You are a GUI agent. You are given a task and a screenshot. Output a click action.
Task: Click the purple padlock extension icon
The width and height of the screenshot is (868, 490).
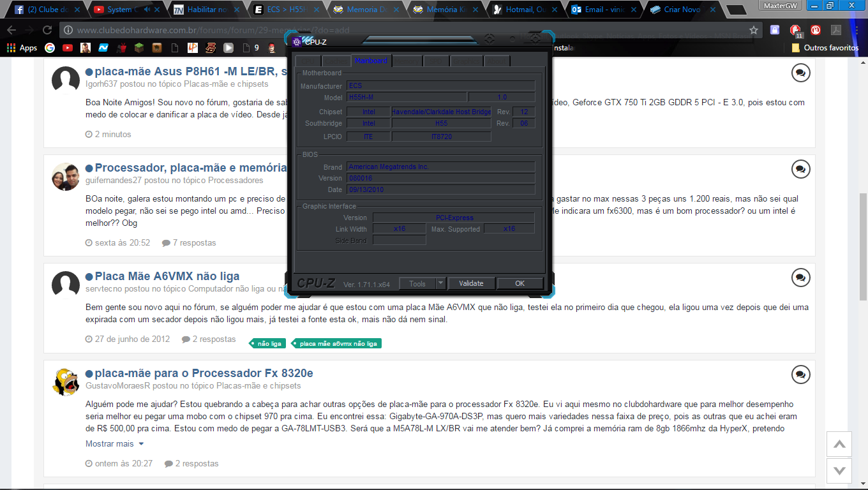(775, 30)
